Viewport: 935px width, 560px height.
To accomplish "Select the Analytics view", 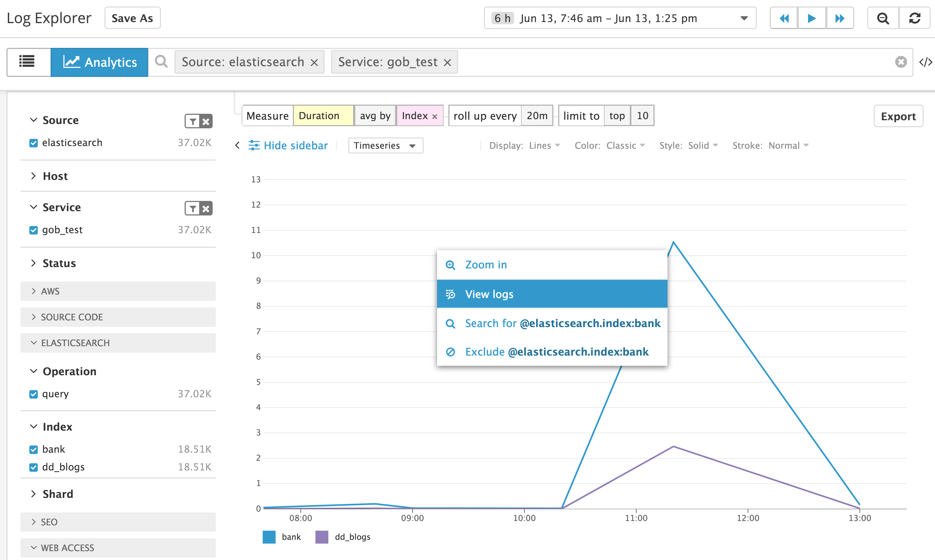I will [x=99, y=62].
